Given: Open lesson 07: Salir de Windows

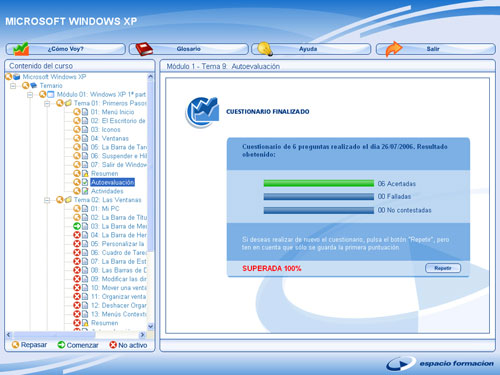Looking at the screenshot, I should pyautogui.click(x=119, y=165).
